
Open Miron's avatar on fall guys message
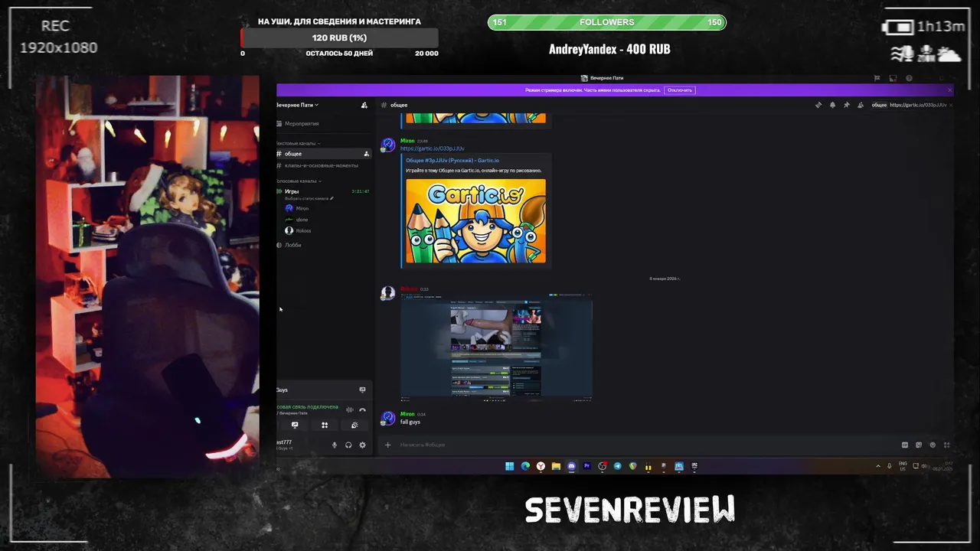point(388,418)
